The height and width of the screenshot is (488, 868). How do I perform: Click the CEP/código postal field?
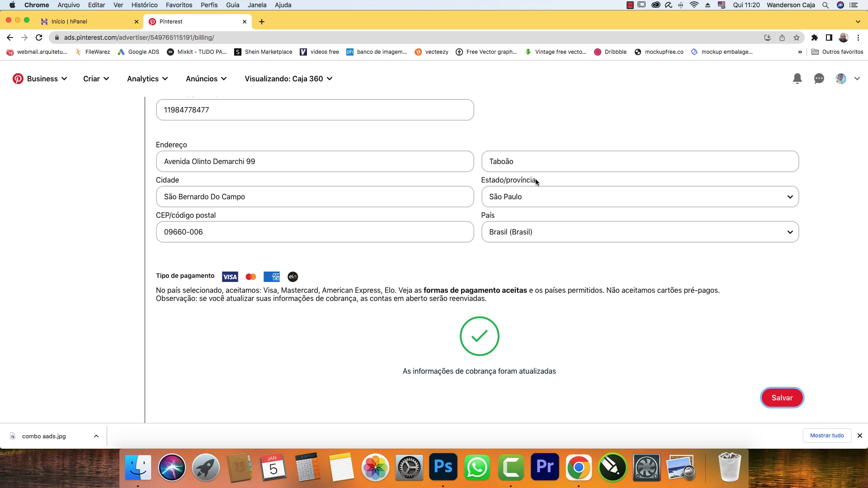315,232
